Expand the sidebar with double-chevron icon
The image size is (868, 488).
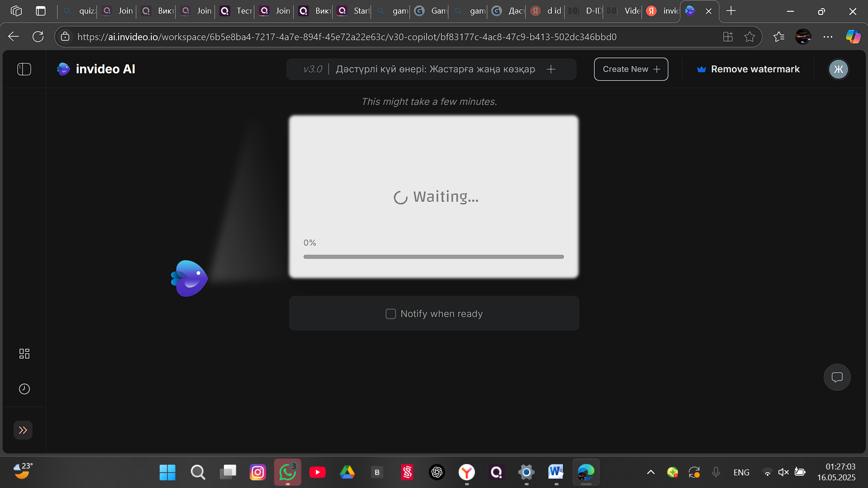click(x=23, y=430)
